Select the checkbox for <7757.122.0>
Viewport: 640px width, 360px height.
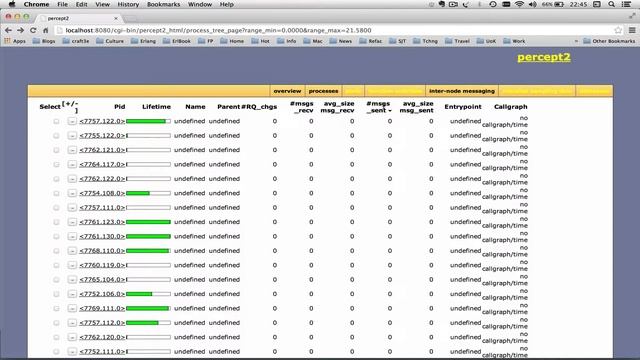(x=56, y=121)
